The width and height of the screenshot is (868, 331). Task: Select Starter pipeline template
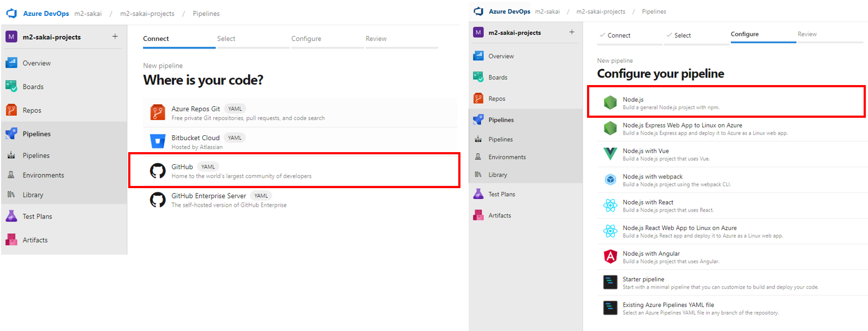[x=733, y=282]
